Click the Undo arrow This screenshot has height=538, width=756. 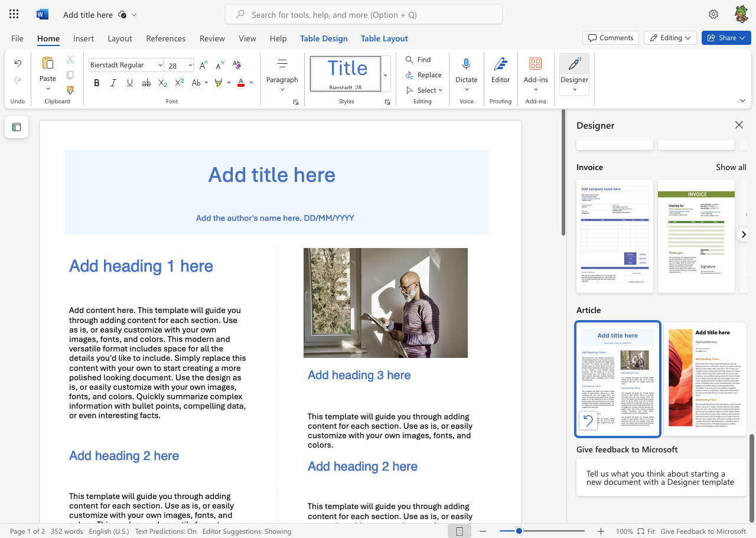click(18, 64)
